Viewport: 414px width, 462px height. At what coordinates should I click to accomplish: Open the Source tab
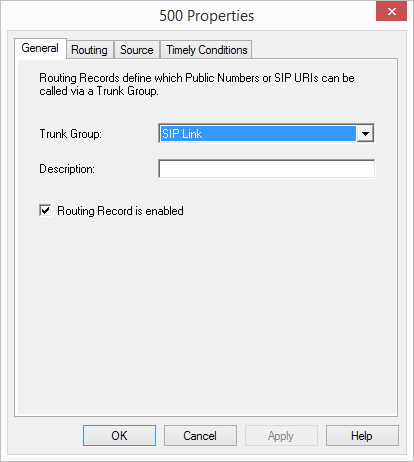[x=137, y=50]
